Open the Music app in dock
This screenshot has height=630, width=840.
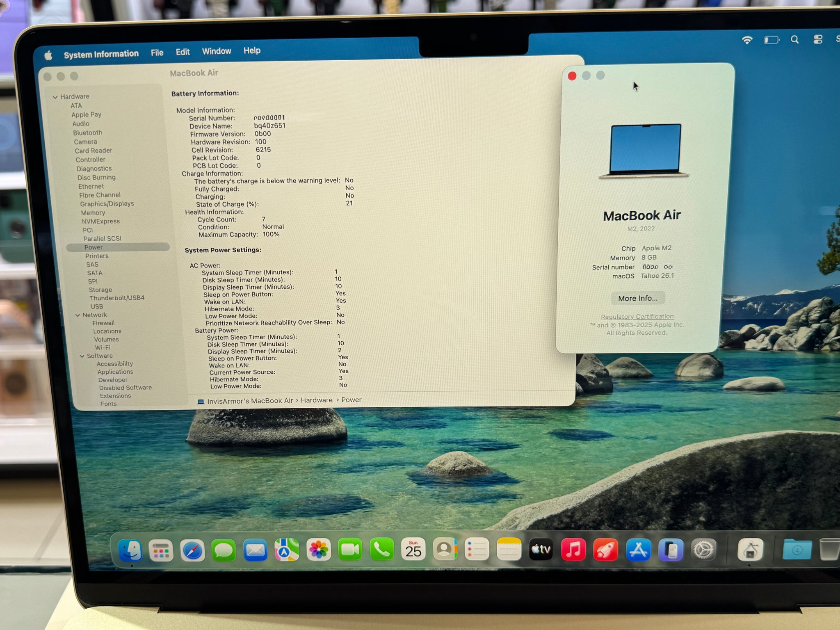pos(573,549)
